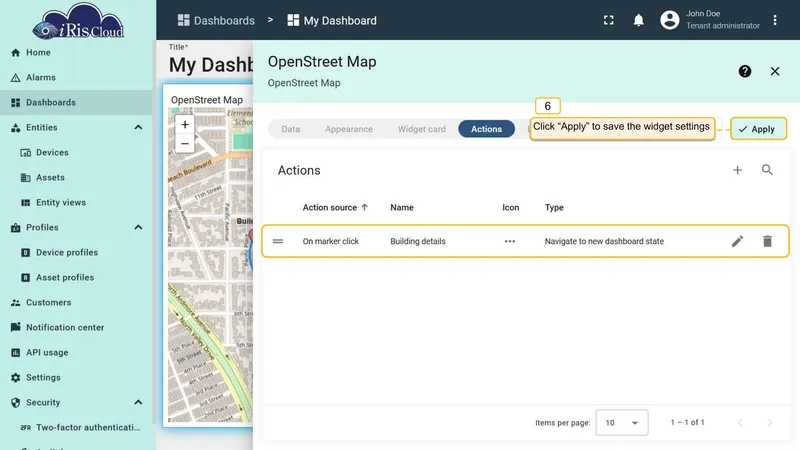Click the Name column header
This screenshot has height=450, width=800.
coord(402,208)
